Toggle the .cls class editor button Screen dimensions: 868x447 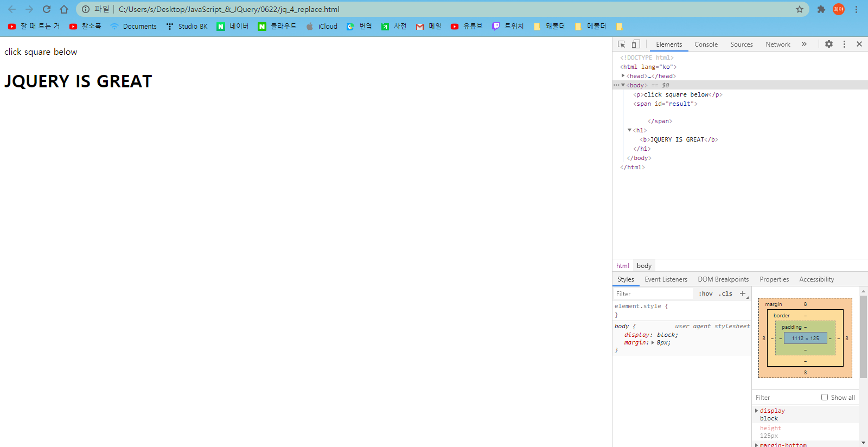pyautogui.click(x=725, y=293)
